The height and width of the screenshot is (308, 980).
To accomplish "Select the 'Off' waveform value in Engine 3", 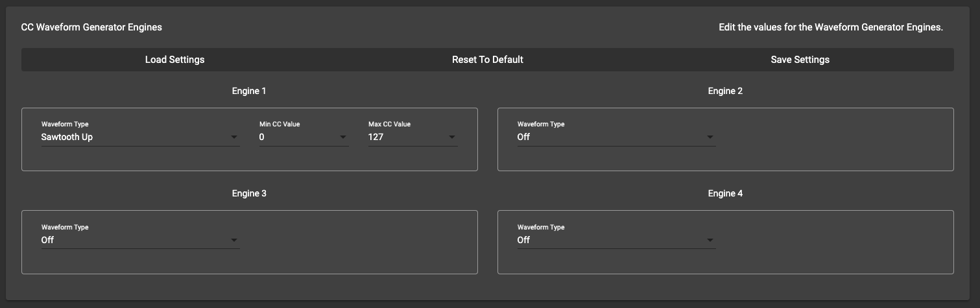I will 47,240.
